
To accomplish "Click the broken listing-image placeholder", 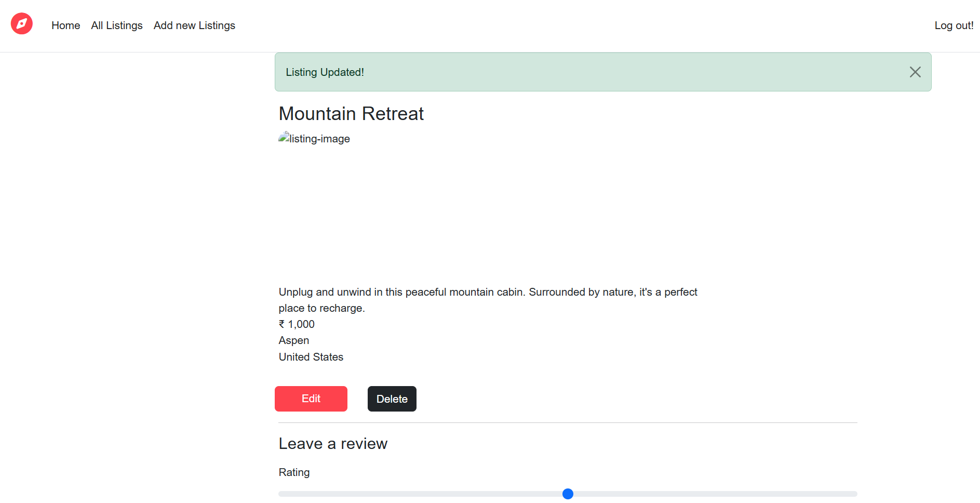I will pos(314,138).
